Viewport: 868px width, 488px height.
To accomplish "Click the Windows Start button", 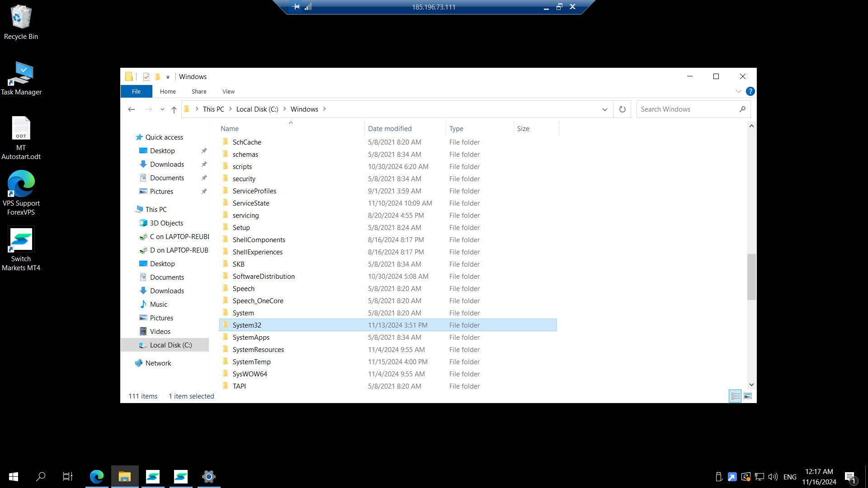I will click(x=14, y=477).
